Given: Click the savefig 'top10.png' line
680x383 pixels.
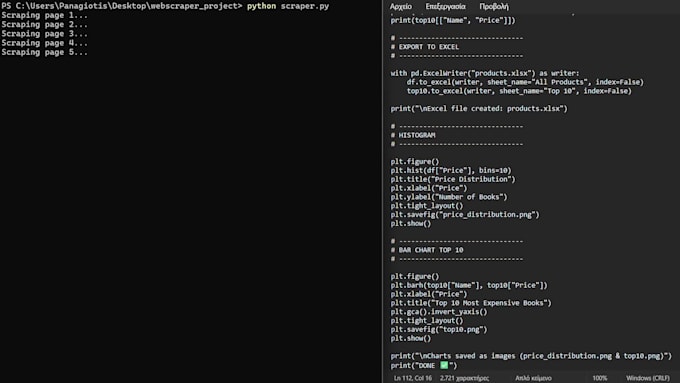Looking at the screenshot, I should point(439,330).
